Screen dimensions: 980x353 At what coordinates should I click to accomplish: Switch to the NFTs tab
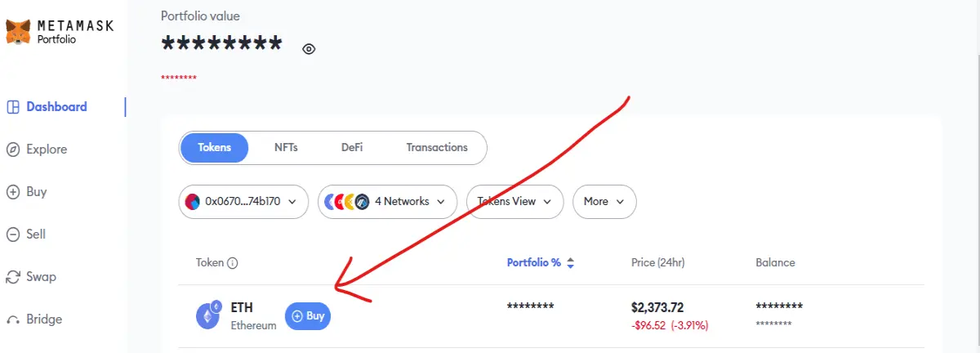286,148
